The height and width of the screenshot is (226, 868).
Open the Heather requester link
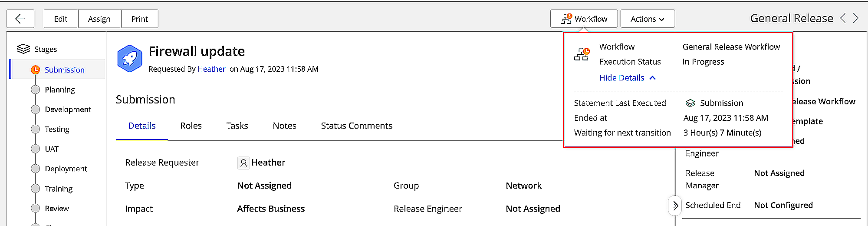(211, 69)
